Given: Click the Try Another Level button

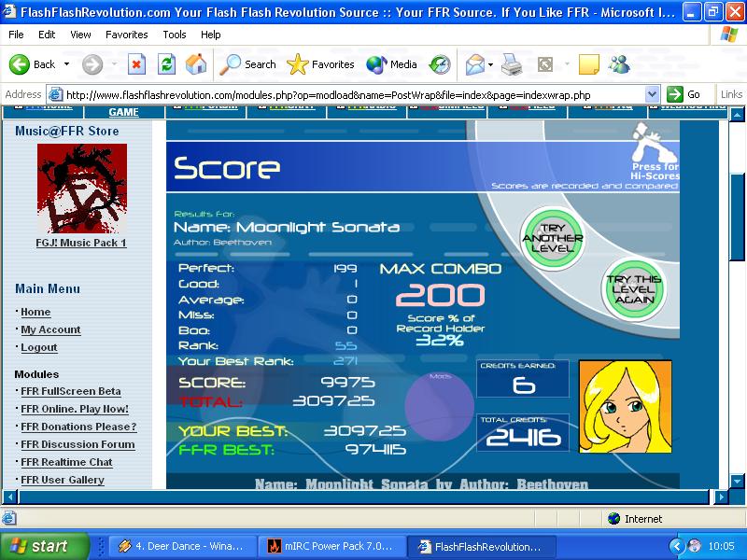Looking at the screenshot, I should [553, 238].
